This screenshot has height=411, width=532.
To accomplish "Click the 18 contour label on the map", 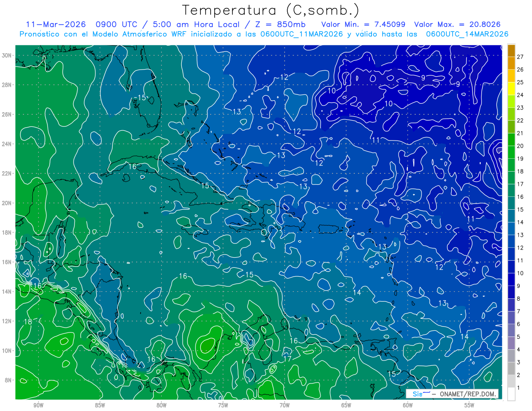I will tap(27, 322).
